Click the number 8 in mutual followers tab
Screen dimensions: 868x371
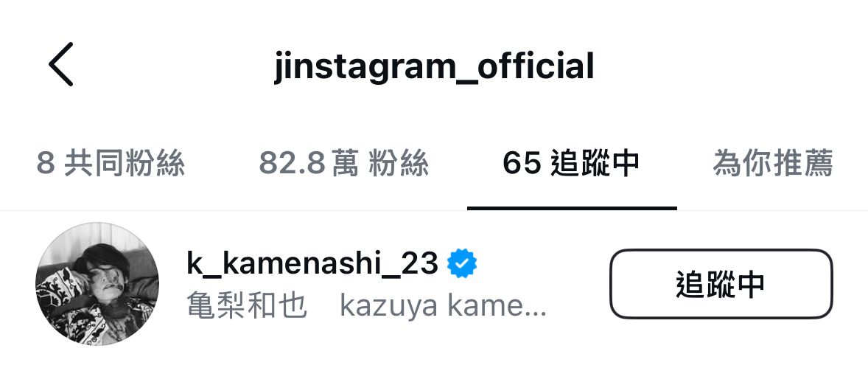(46, 164)
